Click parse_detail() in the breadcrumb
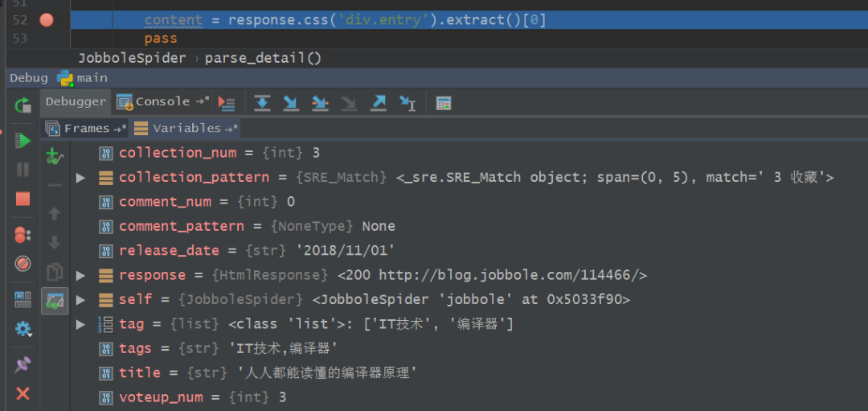 pos(263,58)
